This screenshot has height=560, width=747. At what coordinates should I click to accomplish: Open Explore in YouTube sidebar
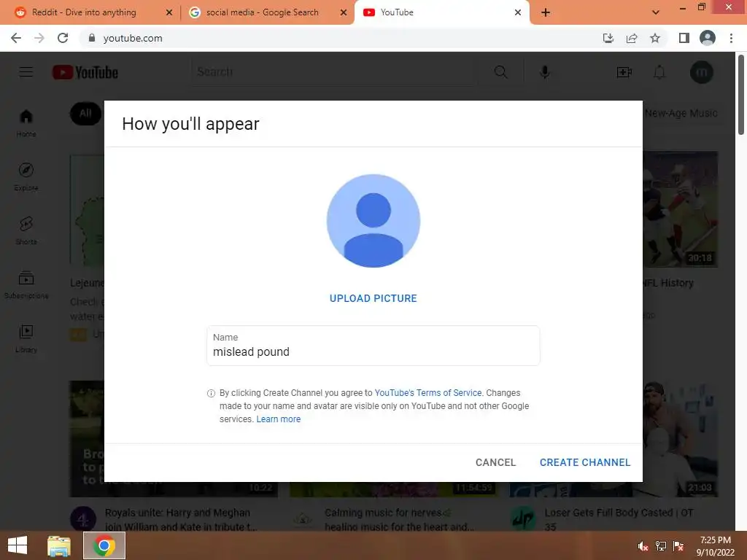(26, 176)
